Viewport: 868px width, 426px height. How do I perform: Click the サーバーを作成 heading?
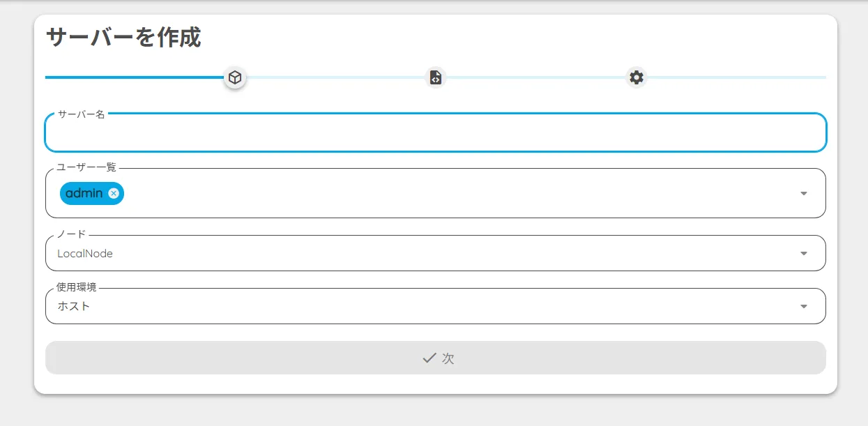pos(123,38)
